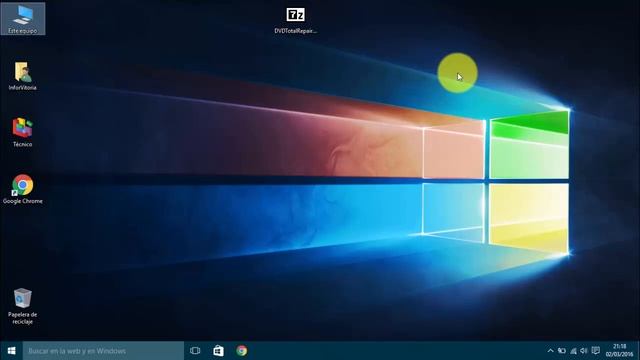Open the Windows Start menu

click(11, 351)
